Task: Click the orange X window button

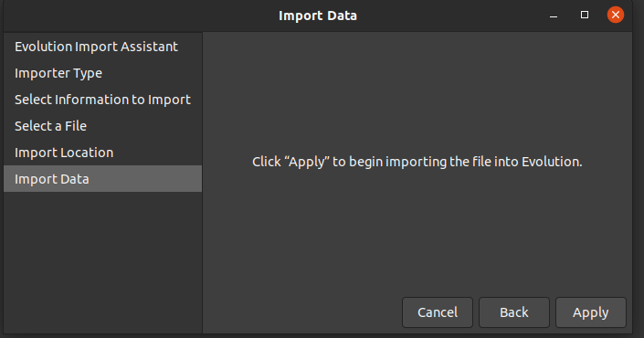Action: tap(616, 15)
